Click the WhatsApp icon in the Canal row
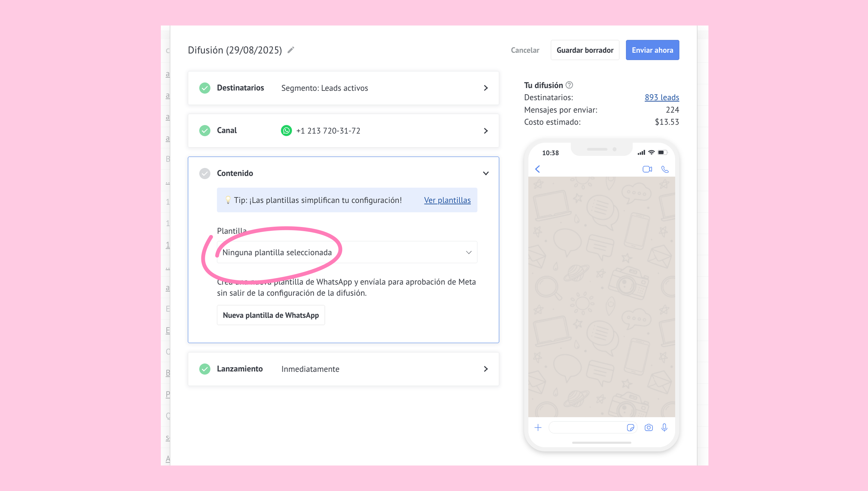Image resolution: width=868 pixels, height=491 pixels. [x=286, y=130]
